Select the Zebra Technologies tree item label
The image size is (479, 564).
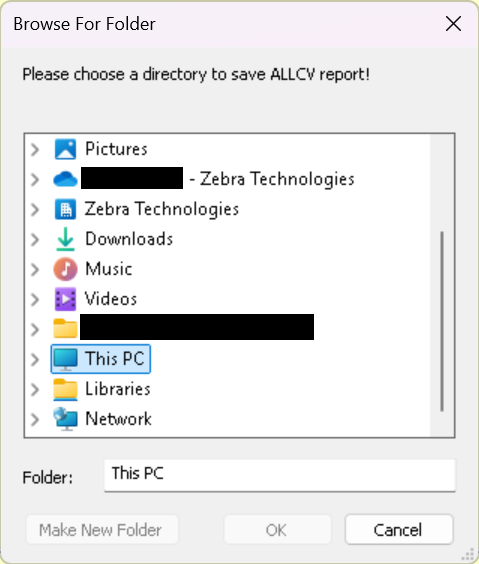[162, 209]
